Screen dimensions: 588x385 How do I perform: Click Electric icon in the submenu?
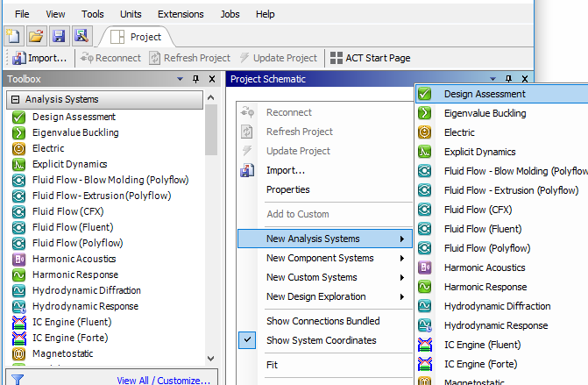[x=425, y=132]
